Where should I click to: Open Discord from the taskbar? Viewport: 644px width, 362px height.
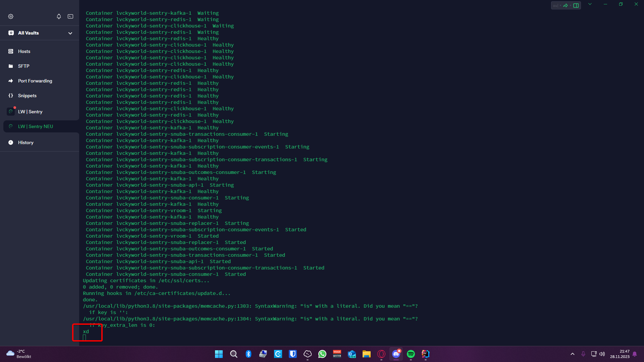pyautogui.click(x=396, y=354)
